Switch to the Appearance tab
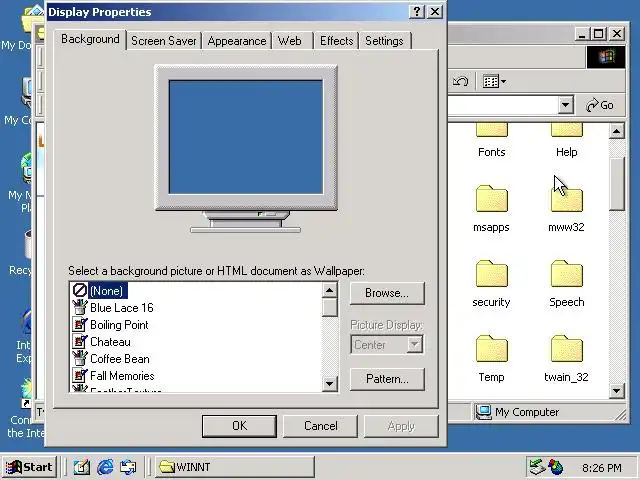The height and width of the screenshot is (480, 640). click(x=237, y=41)
